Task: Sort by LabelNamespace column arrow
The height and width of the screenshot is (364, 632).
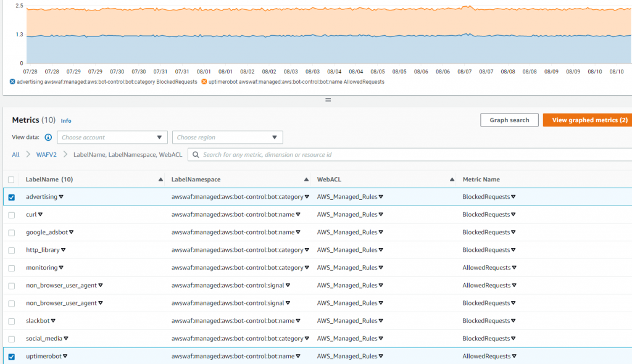Action: point(306,180)
